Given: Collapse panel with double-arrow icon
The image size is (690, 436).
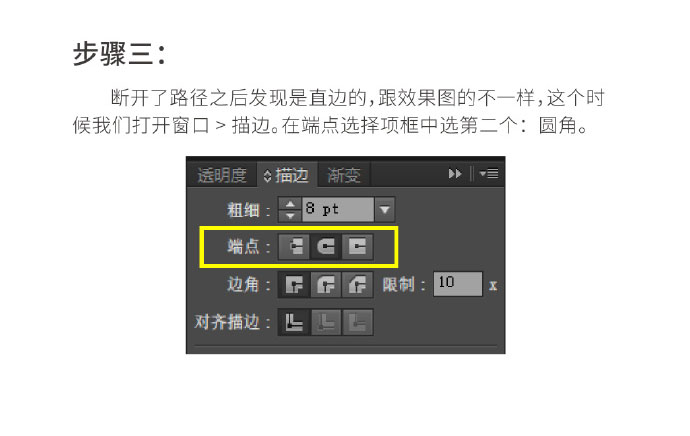Looking at the screenshot, I should click(x=455, y=174).
